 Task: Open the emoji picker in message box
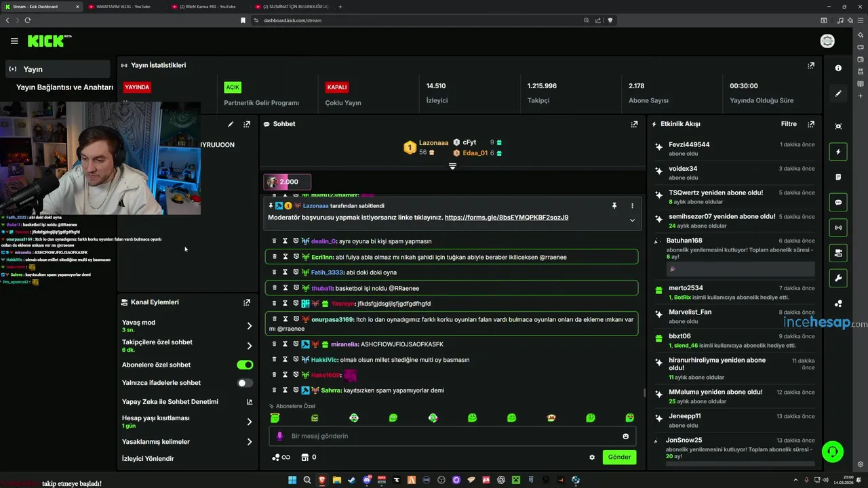625,436
